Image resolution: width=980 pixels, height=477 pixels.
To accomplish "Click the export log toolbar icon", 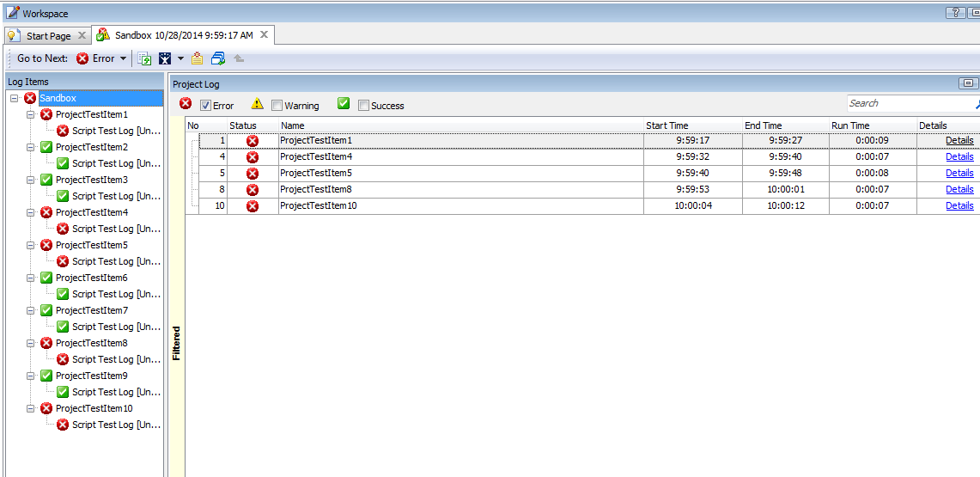I will (x=145, y=58).
